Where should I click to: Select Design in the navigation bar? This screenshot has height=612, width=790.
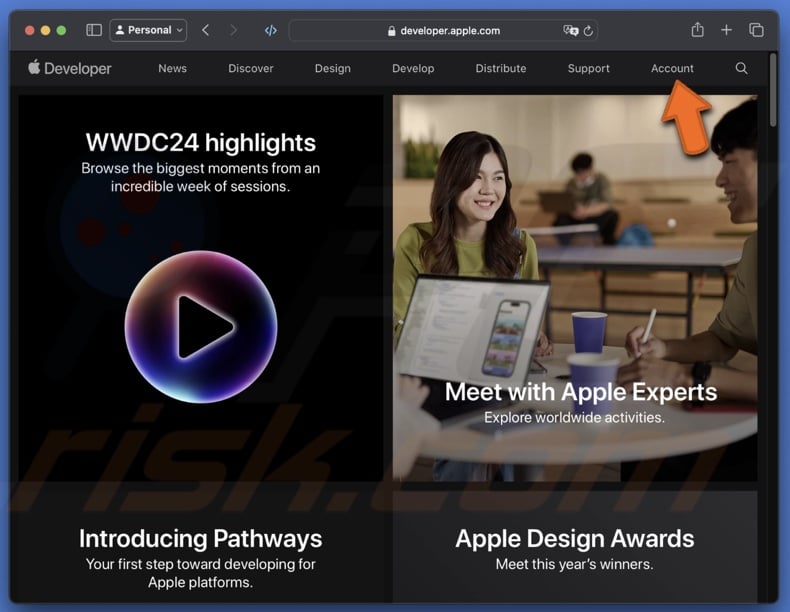[x=332, y=68]
